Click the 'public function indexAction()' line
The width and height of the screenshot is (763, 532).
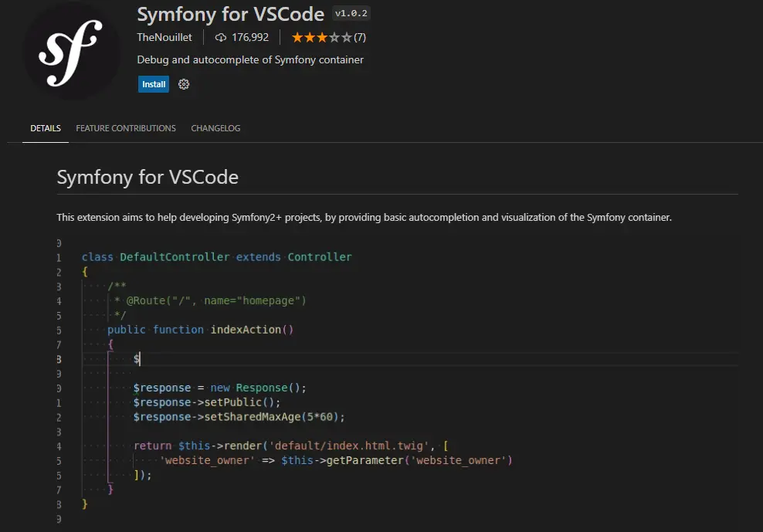201,330
